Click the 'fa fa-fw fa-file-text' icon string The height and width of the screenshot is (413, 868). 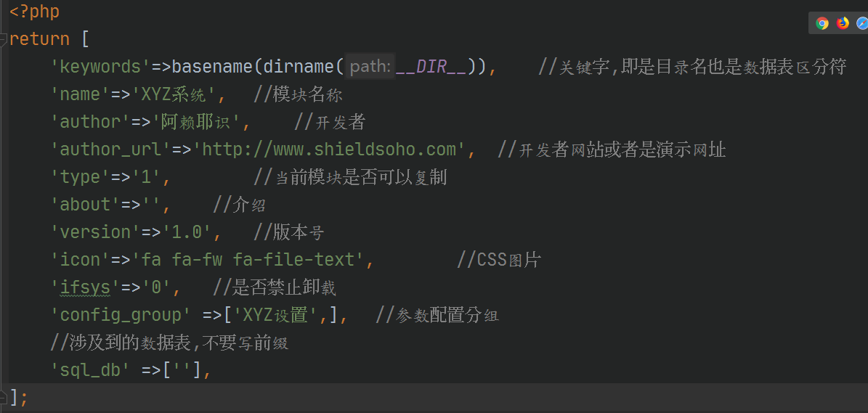(x=248, y=260)
